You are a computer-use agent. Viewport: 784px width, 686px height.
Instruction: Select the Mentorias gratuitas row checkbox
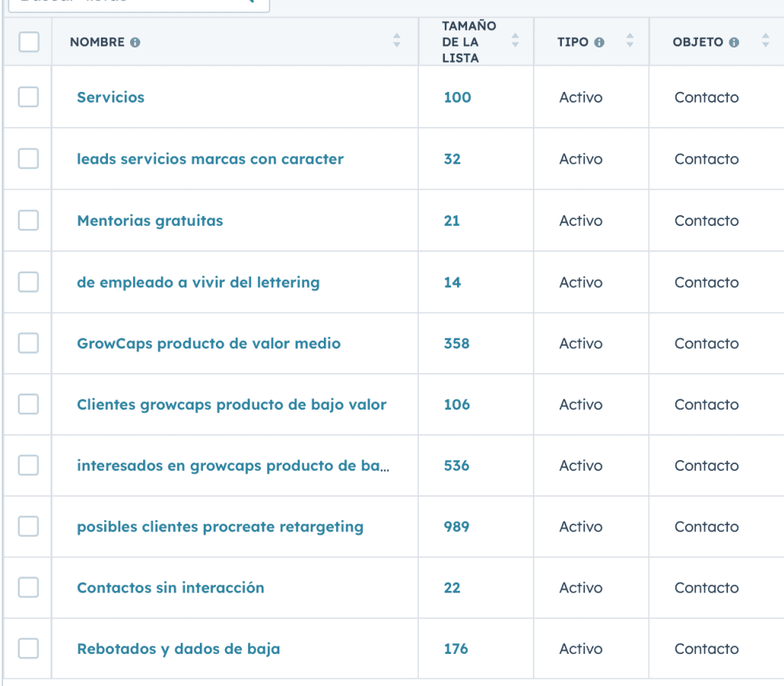(x=28, y=220)
